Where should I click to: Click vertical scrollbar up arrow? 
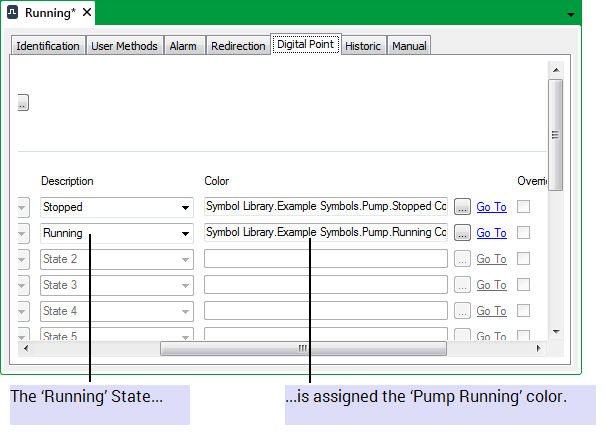555,70
